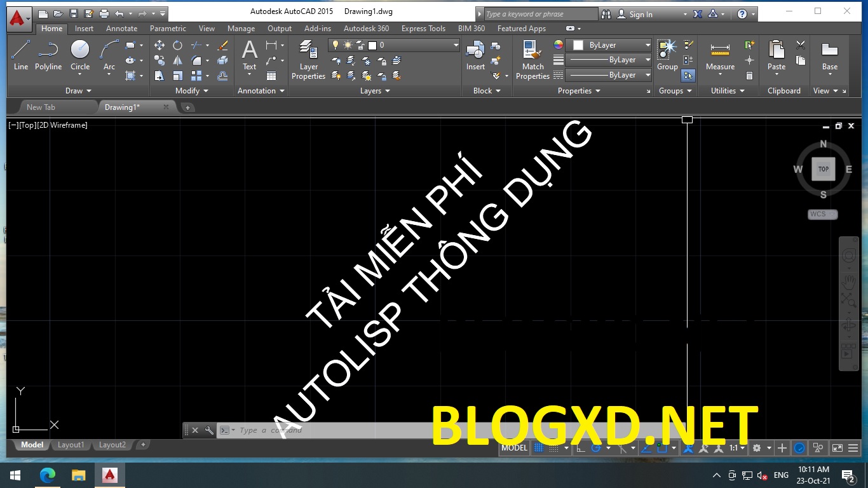Select the Line drawing tool
868x488 pixels.
click(20, 51)
